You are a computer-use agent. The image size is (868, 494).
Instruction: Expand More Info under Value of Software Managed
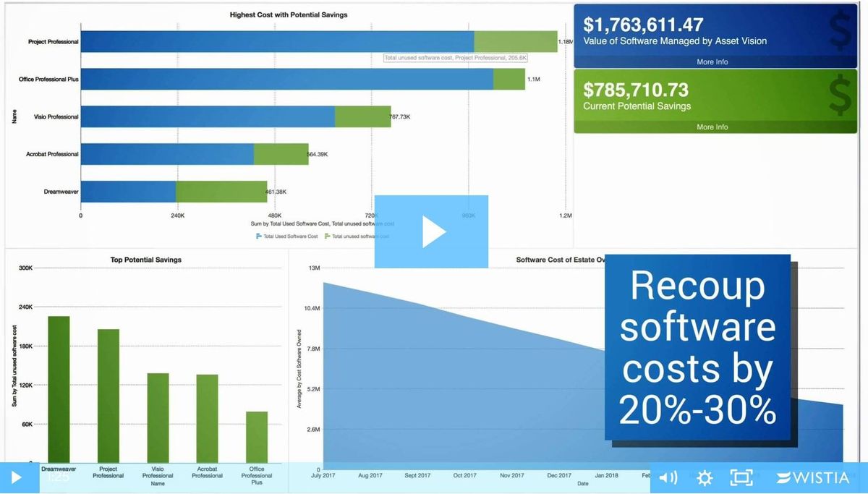pyautogui.click(x=712, y=61)
